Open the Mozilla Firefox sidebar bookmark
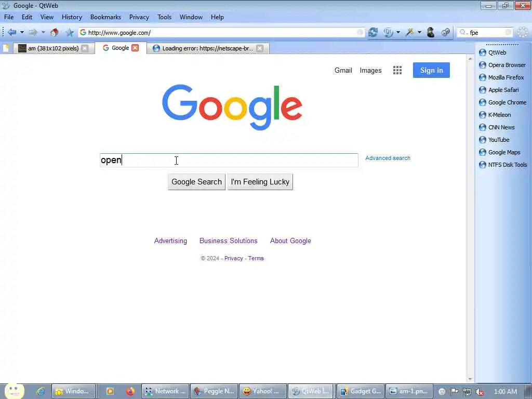532x399 pixels. (x=501, y=78)
